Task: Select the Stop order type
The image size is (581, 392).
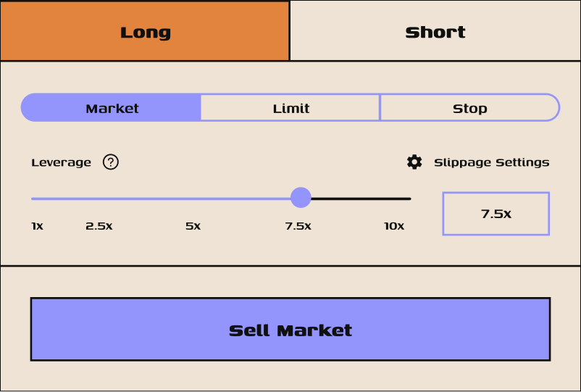Action: [x=469, y=108]
